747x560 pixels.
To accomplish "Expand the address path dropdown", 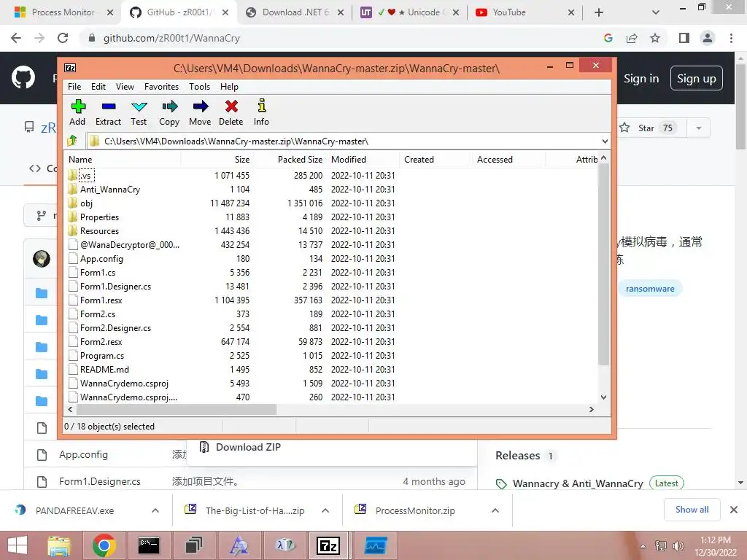I will click(x=605, y=141).
